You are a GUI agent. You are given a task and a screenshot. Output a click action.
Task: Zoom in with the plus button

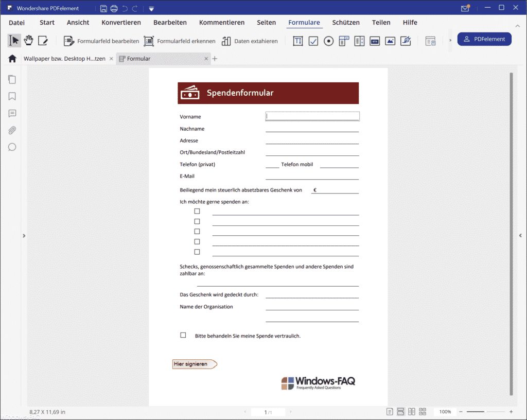(x=511, y=412)
